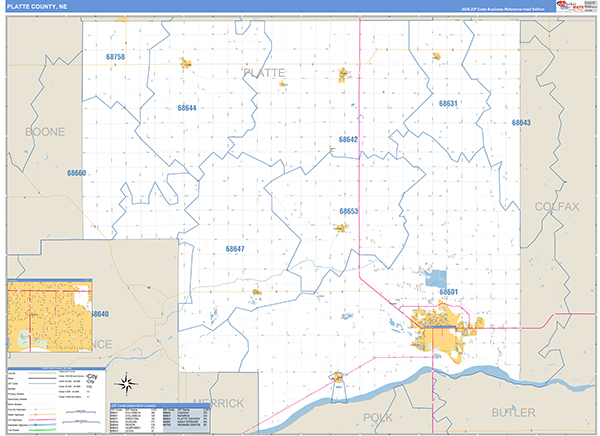Open the Columbus city inset map
This screenshot has height=436, width=600.
pyautogui.click(x=50, y=315)
